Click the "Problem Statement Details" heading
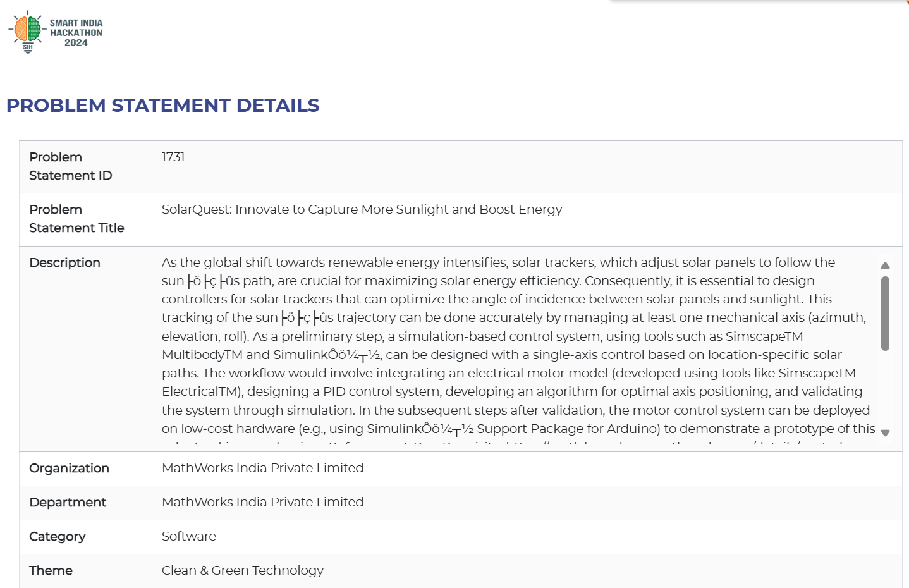The height and width of the screenshot is (588, 909). [163, 105]
